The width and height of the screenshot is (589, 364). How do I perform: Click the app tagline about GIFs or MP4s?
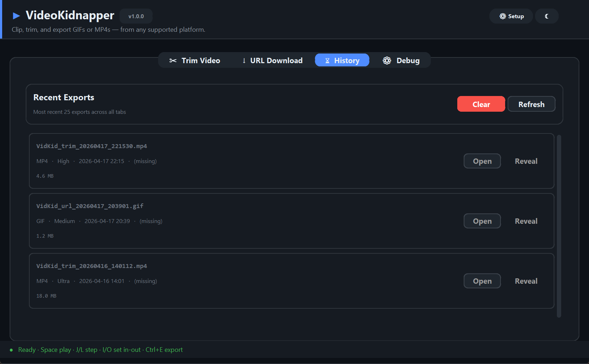[x=109, y=30]
